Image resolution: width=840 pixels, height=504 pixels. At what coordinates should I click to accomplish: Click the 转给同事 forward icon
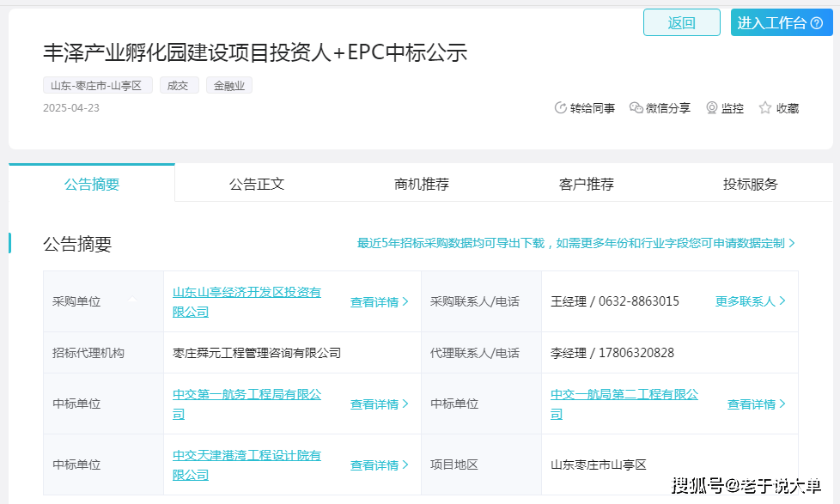(560, 108)
